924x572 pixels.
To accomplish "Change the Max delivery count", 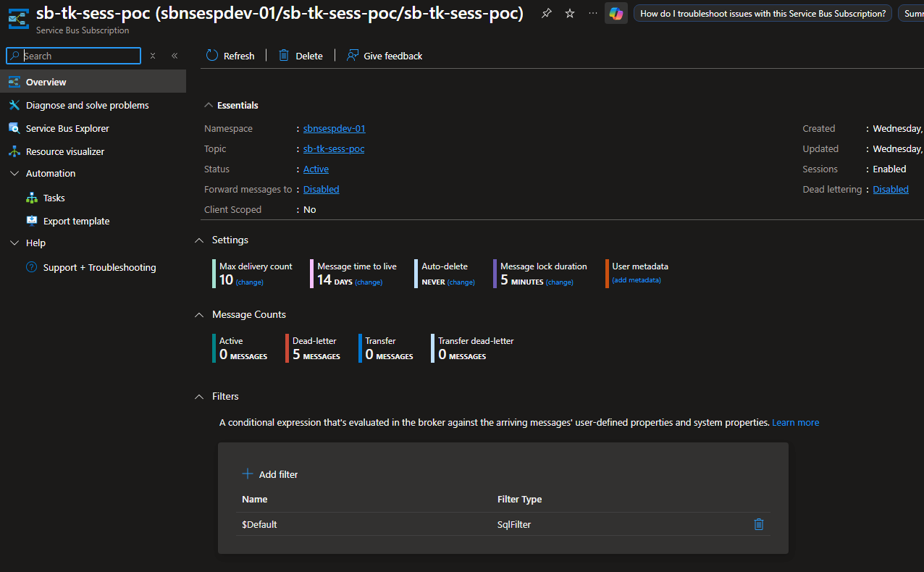I will [250, 282].
